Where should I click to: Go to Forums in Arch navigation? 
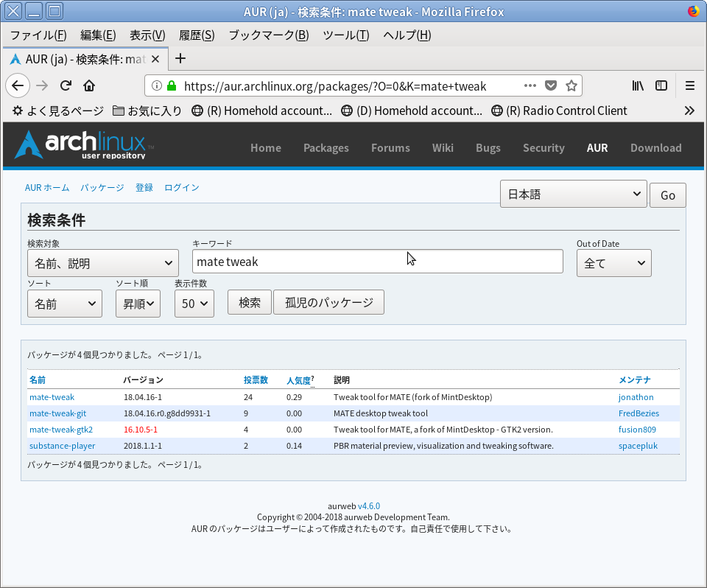point(390,148)
